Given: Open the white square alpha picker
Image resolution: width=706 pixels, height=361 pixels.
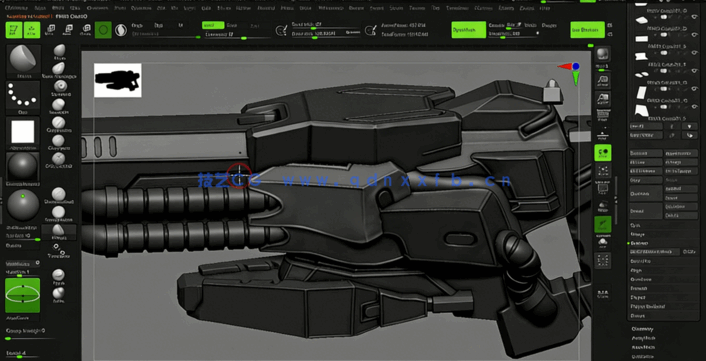Looking at the screenshot, I should [23, 133].
